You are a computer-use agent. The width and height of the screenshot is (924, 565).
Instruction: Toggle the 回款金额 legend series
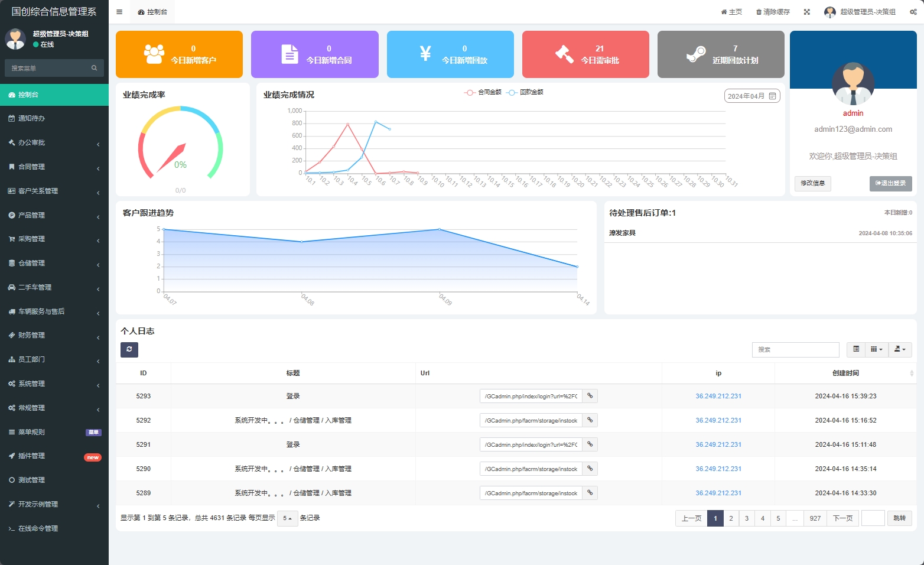click(525, 92)
